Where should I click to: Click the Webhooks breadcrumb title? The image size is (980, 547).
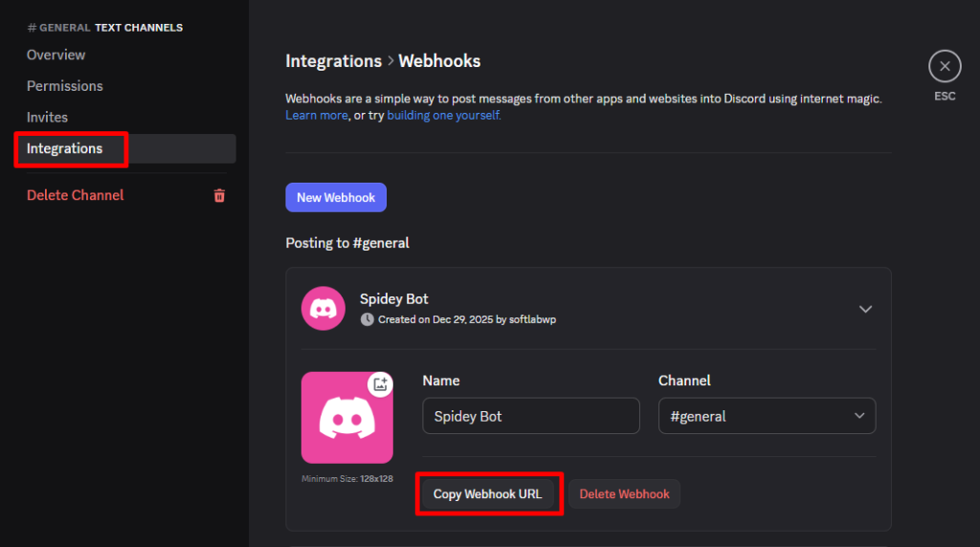439,61
